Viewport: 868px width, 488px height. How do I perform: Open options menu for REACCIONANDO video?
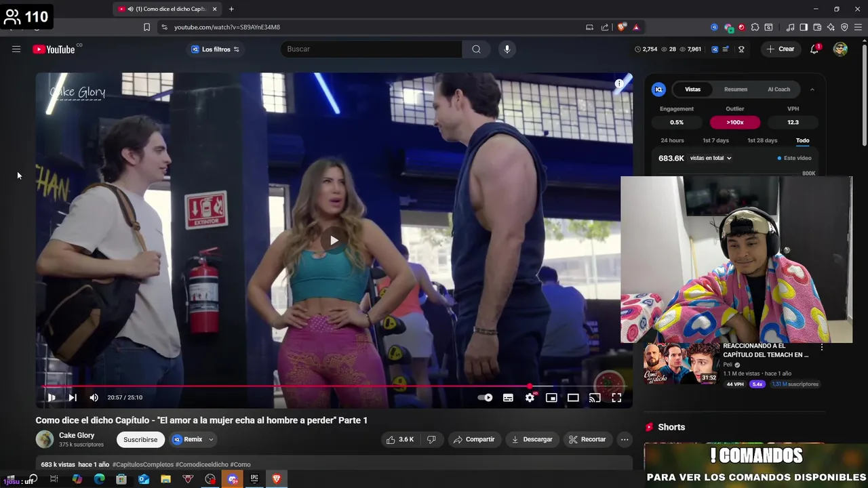(822, 348)
